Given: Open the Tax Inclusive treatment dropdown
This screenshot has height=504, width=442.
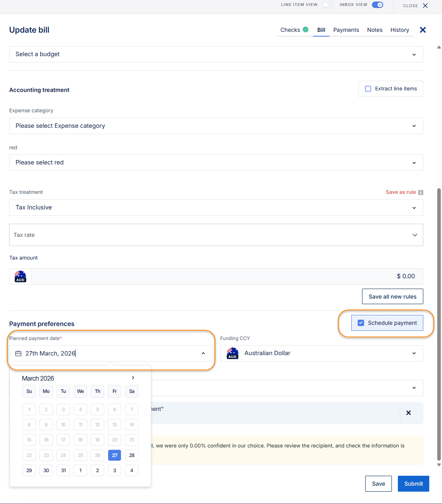Looking at the screenshot, I should point(216,207).
